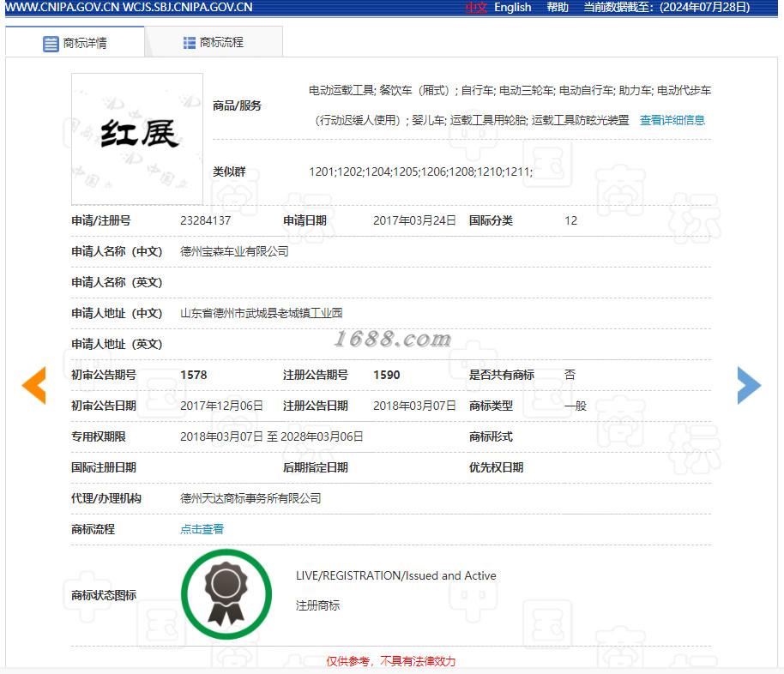This screenshot has height=674, width=784.
Task: Click the 商标流程 tab list icon
Action: (x=190, y=43)
